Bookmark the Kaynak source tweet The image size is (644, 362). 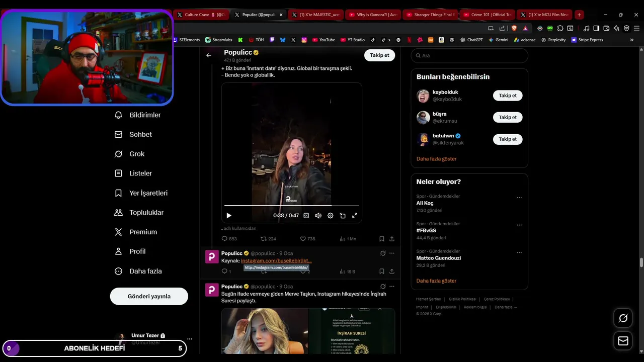(382, 271)
